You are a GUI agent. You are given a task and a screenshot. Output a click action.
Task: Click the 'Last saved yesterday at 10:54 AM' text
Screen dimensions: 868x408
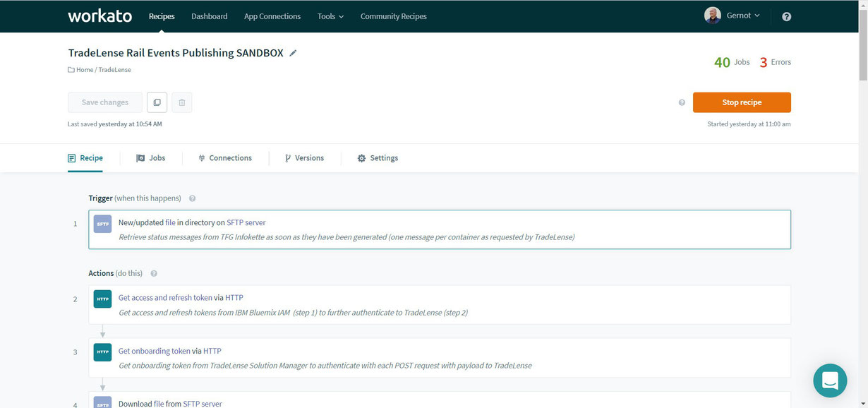click(115, 124)
